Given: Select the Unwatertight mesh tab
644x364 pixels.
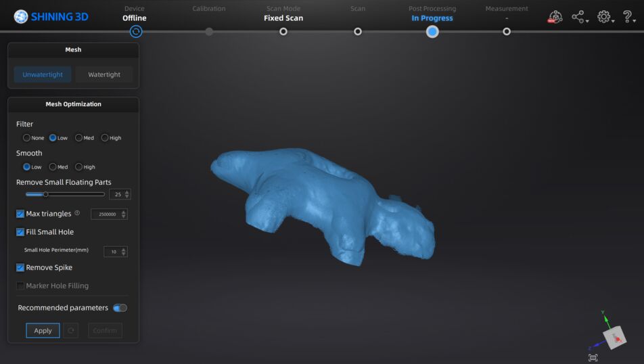Looking at the screenshot, I should tap(43, 74).
